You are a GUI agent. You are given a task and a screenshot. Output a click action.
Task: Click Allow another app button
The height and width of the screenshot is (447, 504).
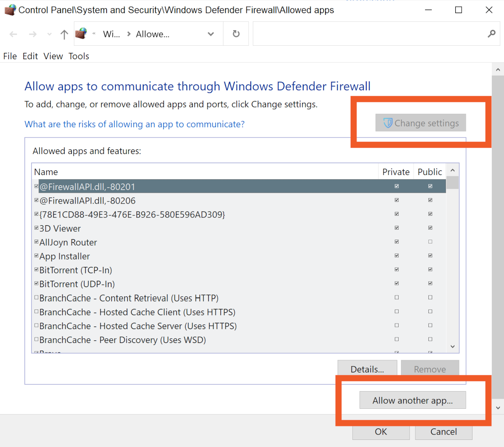pyautogui.click(x=412, y=400)
